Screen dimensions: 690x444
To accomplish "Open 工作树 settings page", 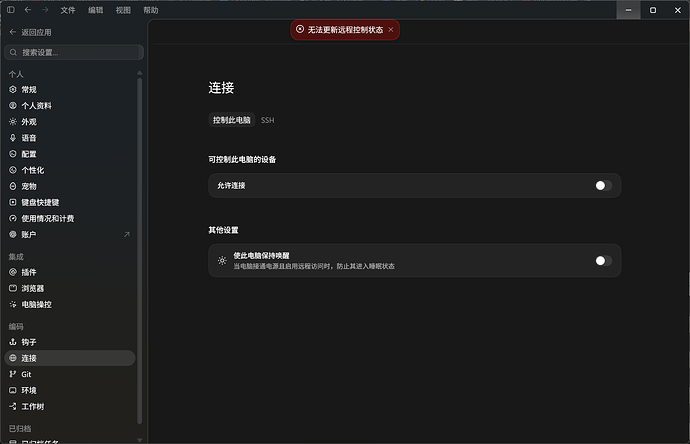I will pos(70,406).
